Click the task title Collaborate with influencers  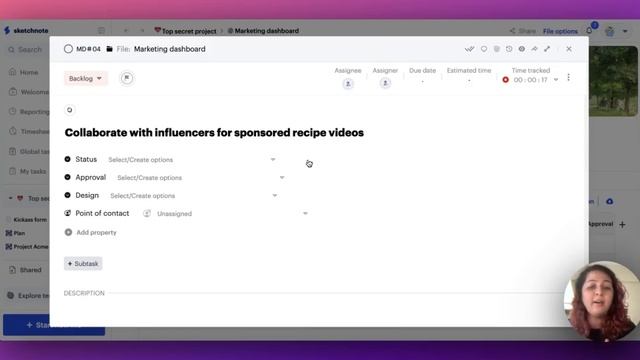tap(214, 133)
